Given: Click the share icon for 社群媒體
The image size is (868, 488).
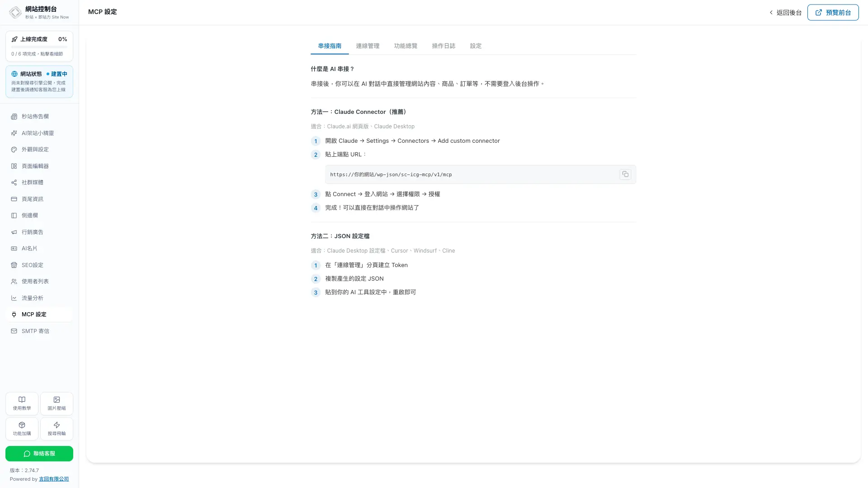Looking at the screenshot, I should [14, 183].
